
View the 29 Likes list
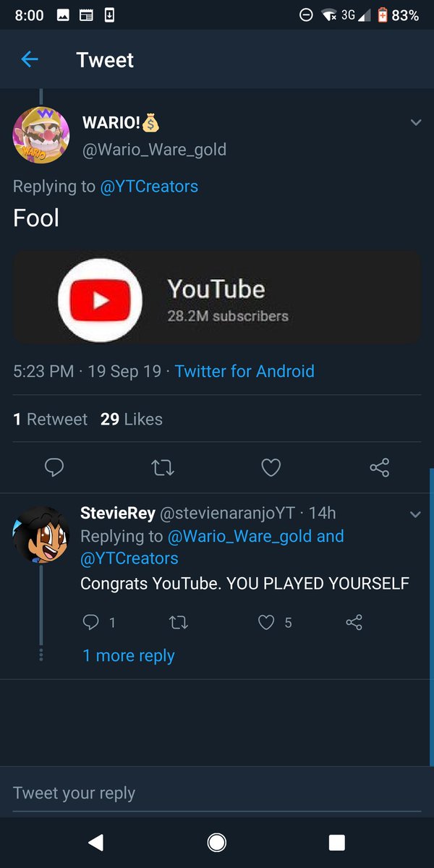pos(132,419)
